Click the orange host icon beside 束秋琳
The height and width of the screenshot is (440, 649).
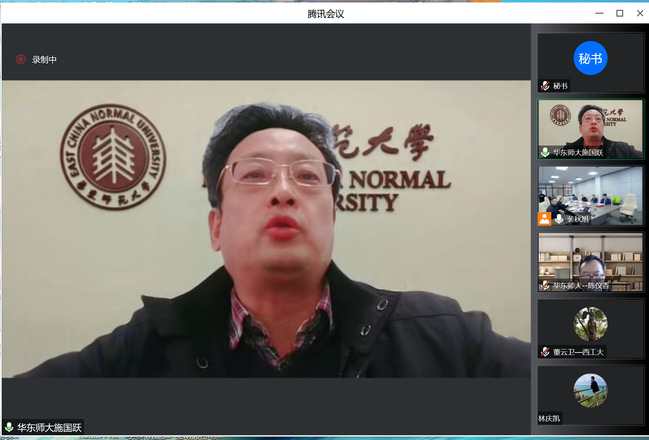tap(545, 218)
